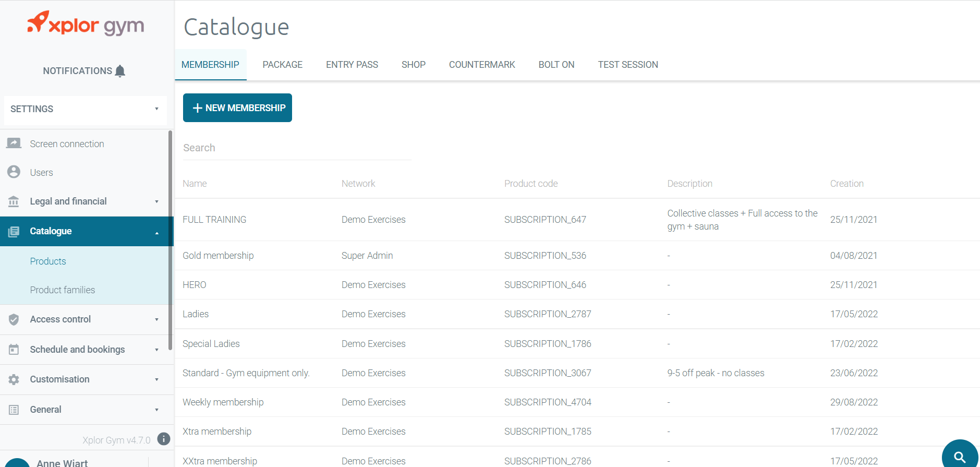The height and width of the screenshot is (467, 980).
Task: Click the NOTIFICATIONS label
Action: 78,71
